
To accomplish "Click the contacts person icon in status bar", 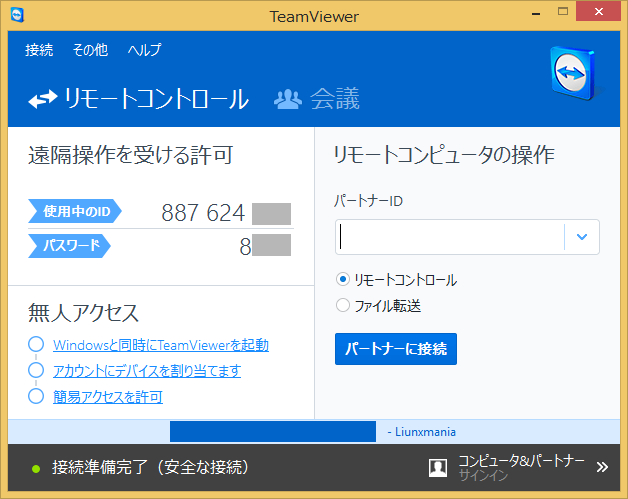I will pyautogui.click(x=438, y=467).
